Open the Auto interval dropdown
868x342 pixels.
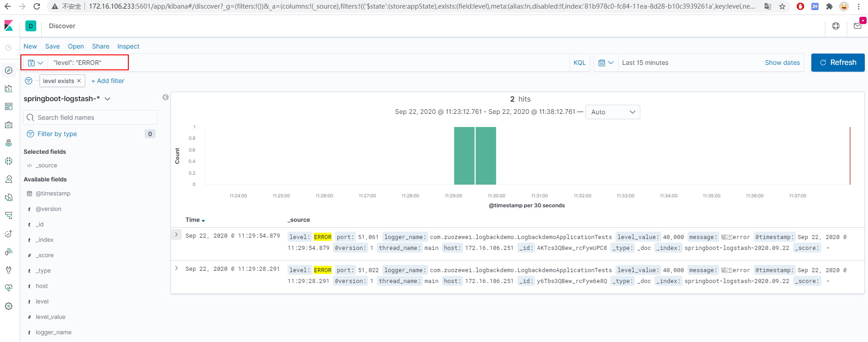click(x=613, y=112)
